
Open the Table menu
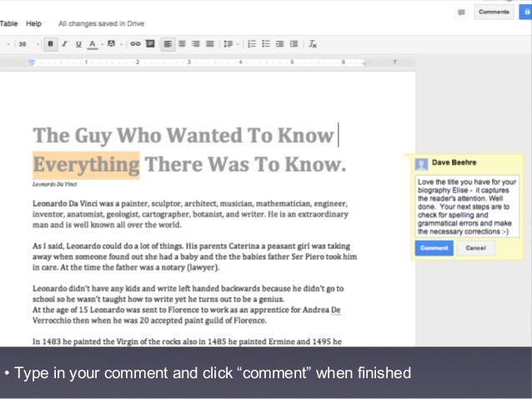[10, 24]
